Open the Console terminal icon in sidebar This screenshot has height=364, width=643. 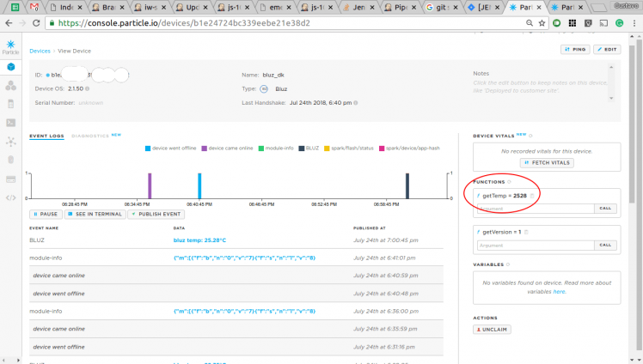click(11, 122)
